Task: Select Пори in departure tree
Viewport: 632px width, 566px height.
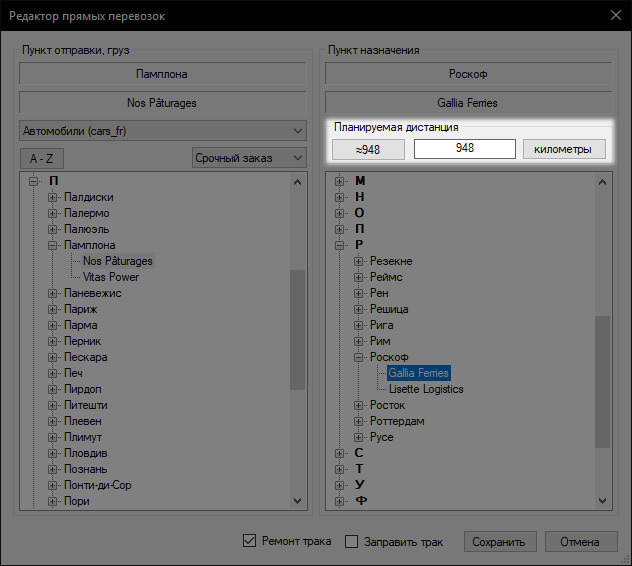Action: pos(77,501)
